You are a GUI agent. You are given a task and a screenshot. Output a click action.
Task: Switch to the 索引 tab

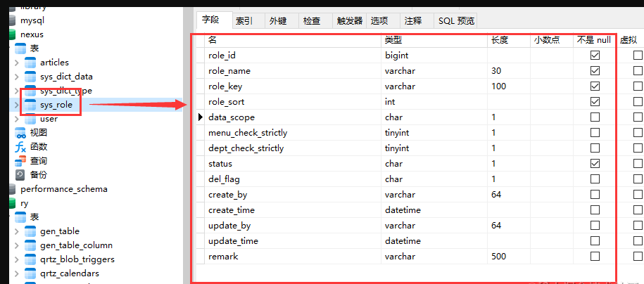pyautogui.click(x=244, y=21)
